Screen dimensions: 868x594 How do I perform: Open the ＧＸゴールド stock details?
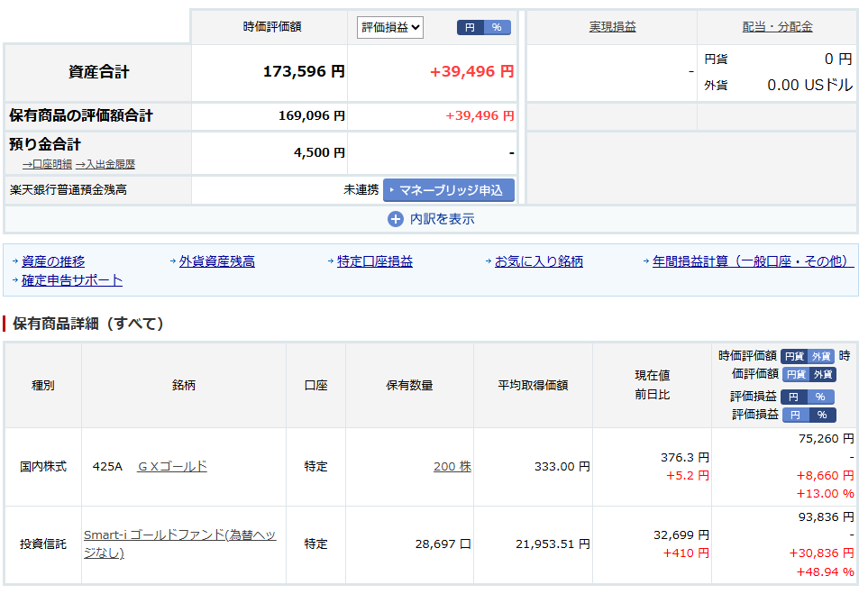tap(172, 466)
